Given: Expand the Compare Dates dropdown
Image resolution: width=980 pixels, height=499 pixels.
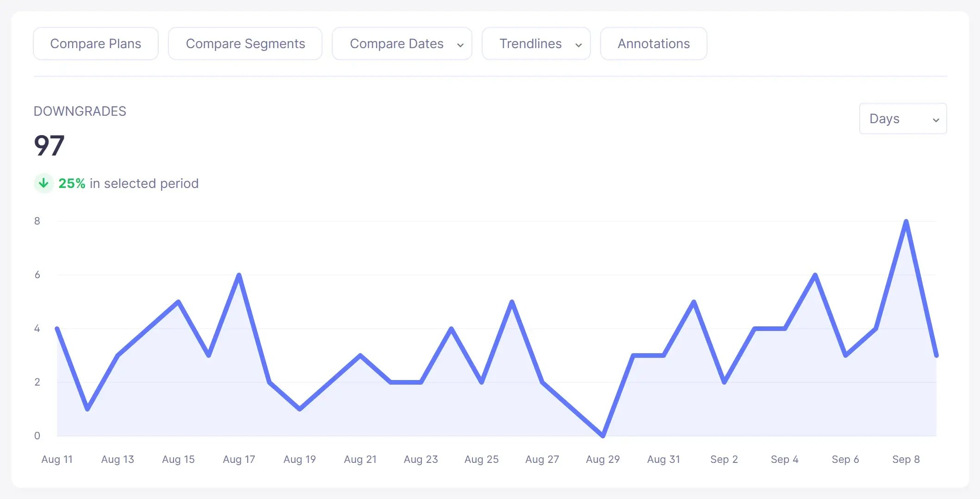Looking at the screenshot, I should point(402,44).
